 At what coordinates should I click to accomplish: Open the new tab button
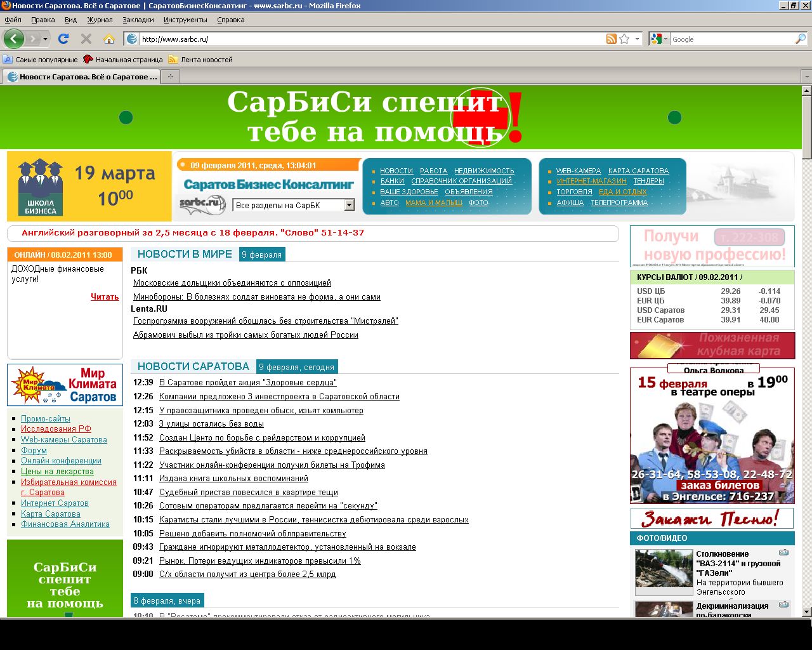170,76
